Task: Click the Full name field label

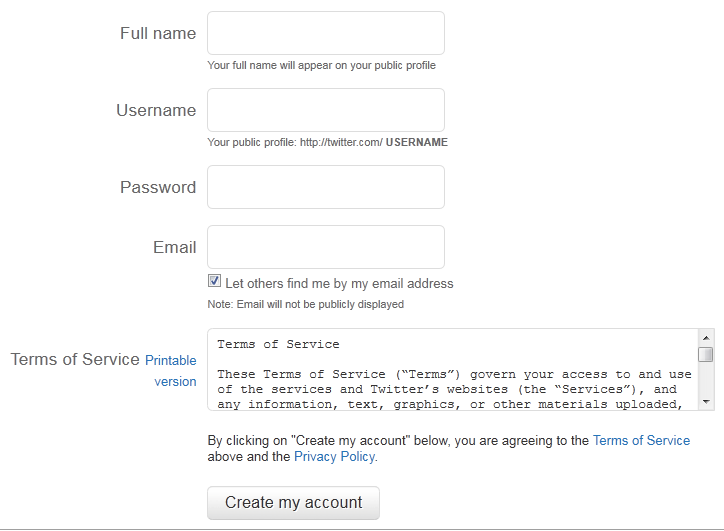Action: point(158,33)
